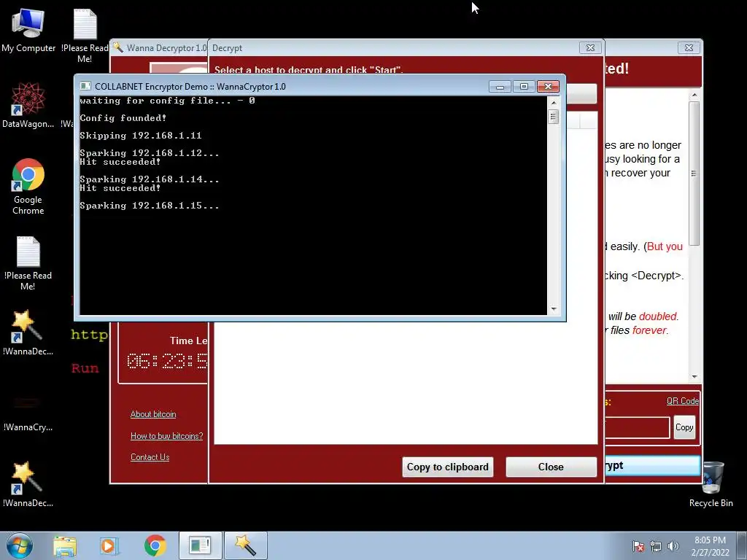This screenshot has height=560, width=747.
Task: Open Contact Us link
Action: pos(150,457)
